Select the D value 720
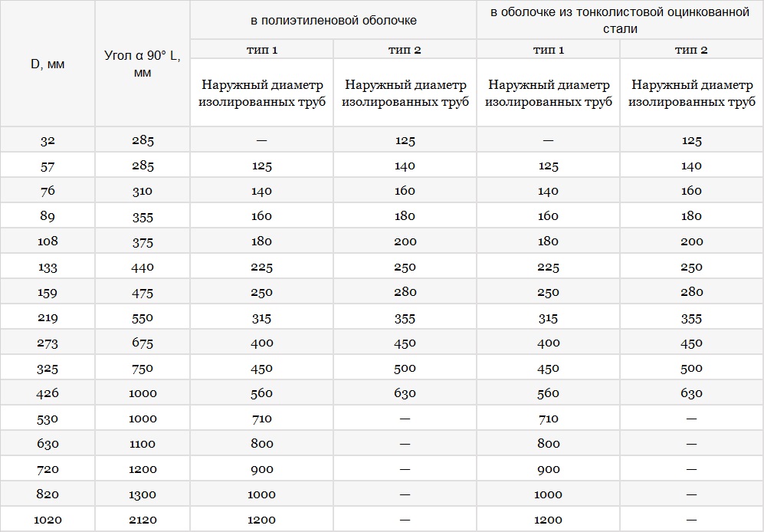 (x=48, y=469)
